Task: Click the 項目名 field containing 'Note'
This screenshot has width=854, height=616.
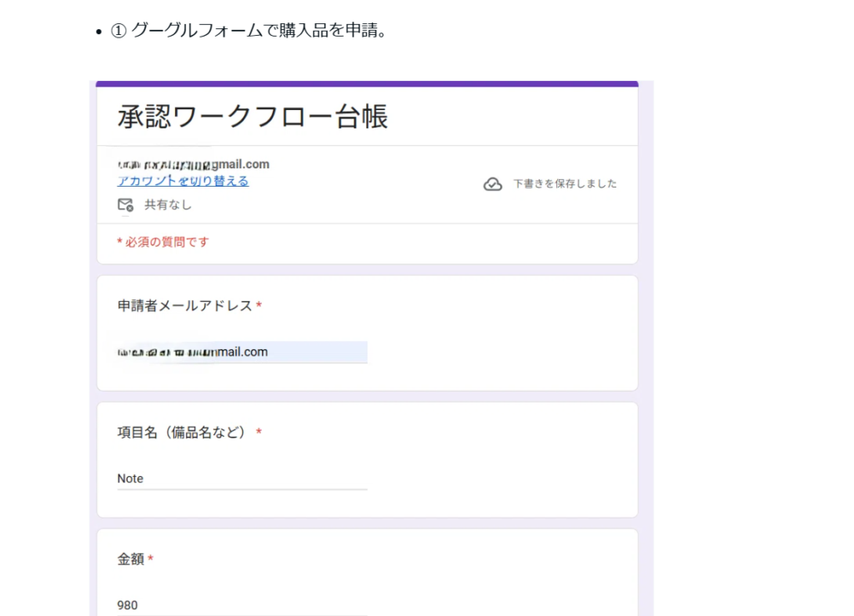Action: click(x=242, y=478)
